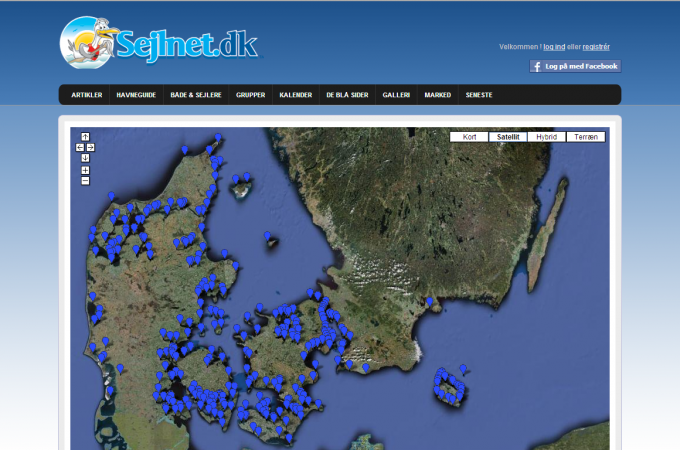Open the Marked menu
This screenshot has width=680, height=450.
(x=438, y=95)
